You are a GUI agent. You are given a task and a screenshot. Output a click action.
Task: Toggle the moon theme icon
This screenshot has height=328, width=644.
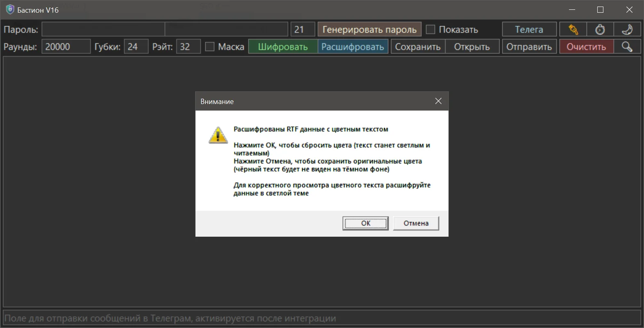point(627,29)
